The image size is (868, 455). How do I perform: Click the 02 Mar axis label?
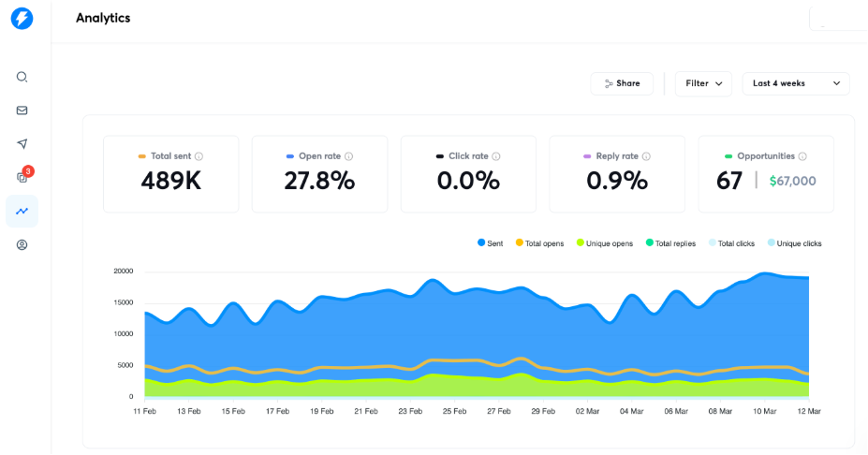pyautogui.click(x=587, y=411)
